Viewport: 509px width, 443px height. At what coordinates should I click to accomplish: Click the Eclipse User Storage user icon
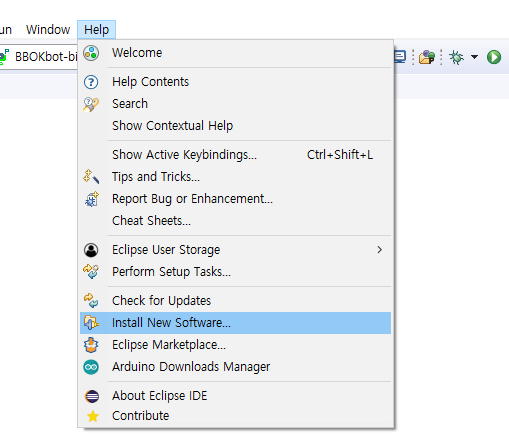[x=91, y=250]
